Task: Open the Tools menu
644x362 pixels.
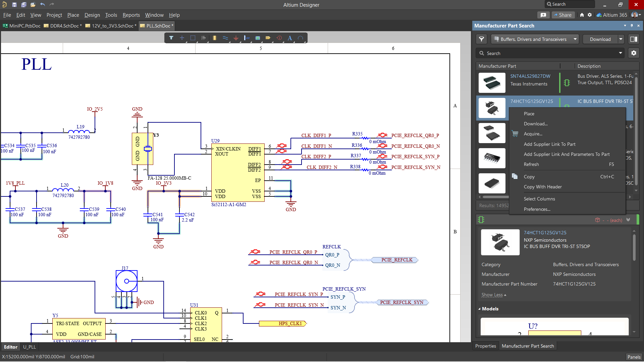Action: 111,15
